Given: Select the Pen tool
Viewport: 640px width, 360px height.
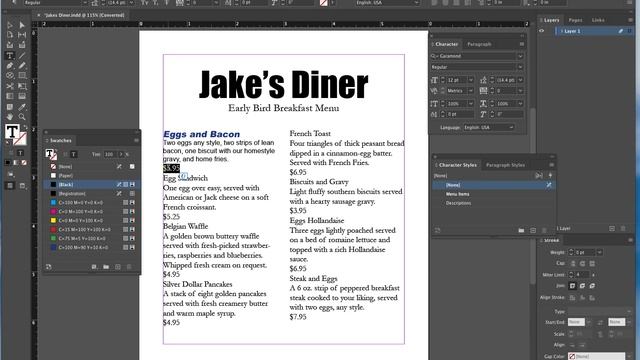Looking at the screenshot, I should 10,66.
